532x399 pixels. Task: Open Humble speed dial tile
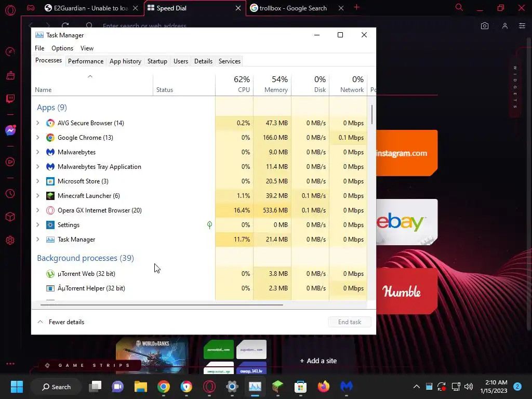(407, 291)
